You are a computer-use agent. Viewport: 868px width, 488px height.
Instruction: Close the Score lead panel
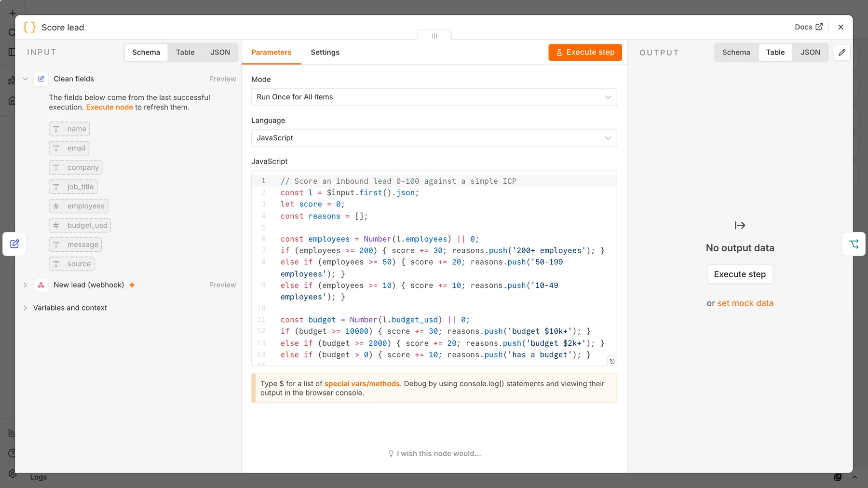[841, 27]
